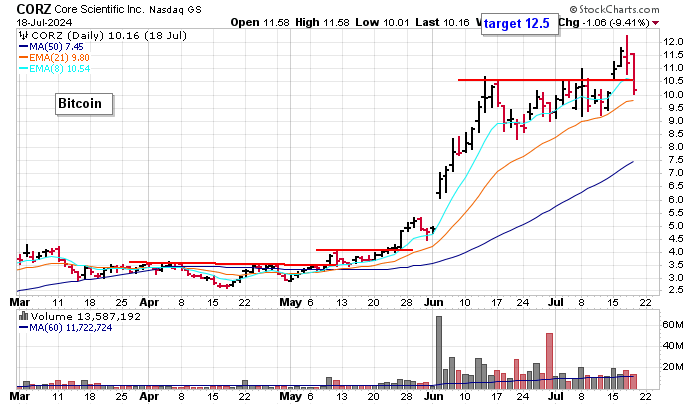The height and width of the screenshot is (405, 700).
Task: Click the target 12.5 annotation box
Action: click(519, 23)
